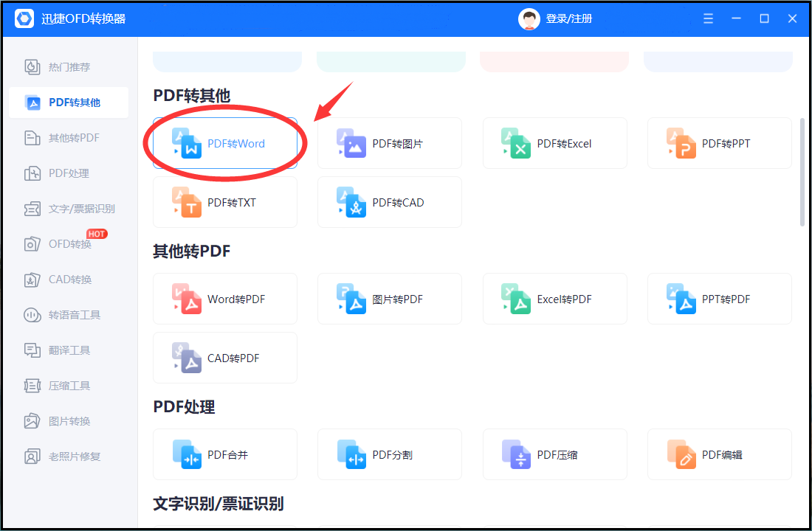Viewport: 812px width, 531px height.
Task: Click the 登录/注册 login link
Action: (569, 18)
